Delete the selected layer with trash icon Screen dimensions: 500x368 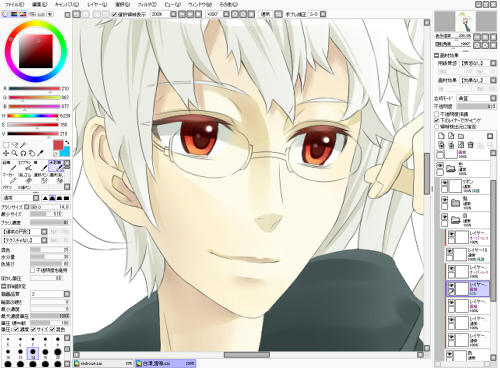point(471,145)
